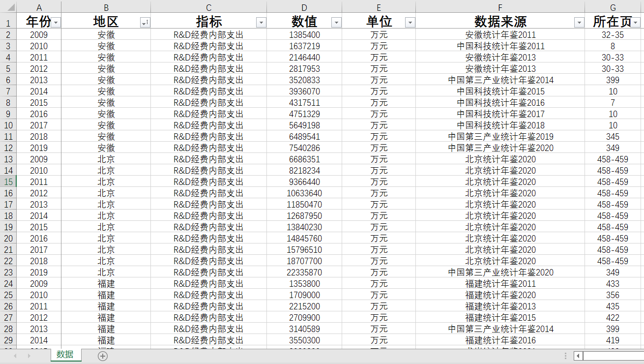Select column E header
This screenshot has width=644, height=364.
[x=379, y=7]
